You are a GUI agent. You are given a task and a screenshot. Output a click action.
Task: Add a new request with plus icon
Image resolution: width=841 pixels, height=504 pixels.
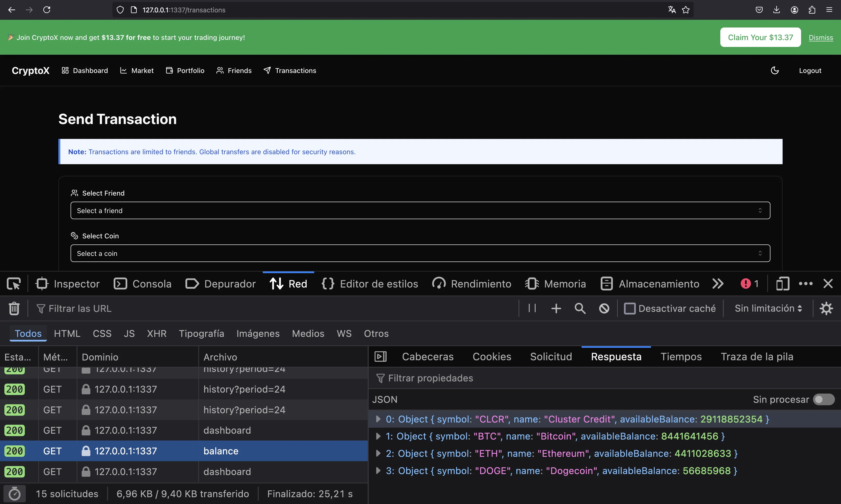[x=556, y=308]
